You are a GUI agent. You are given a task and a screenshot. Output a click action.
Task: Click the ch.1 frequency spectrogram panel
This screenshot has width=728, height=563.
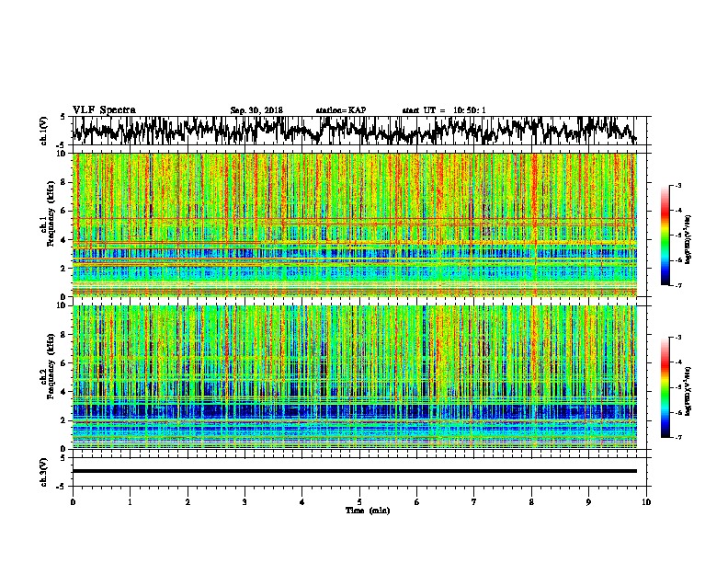tap(355, 224)
